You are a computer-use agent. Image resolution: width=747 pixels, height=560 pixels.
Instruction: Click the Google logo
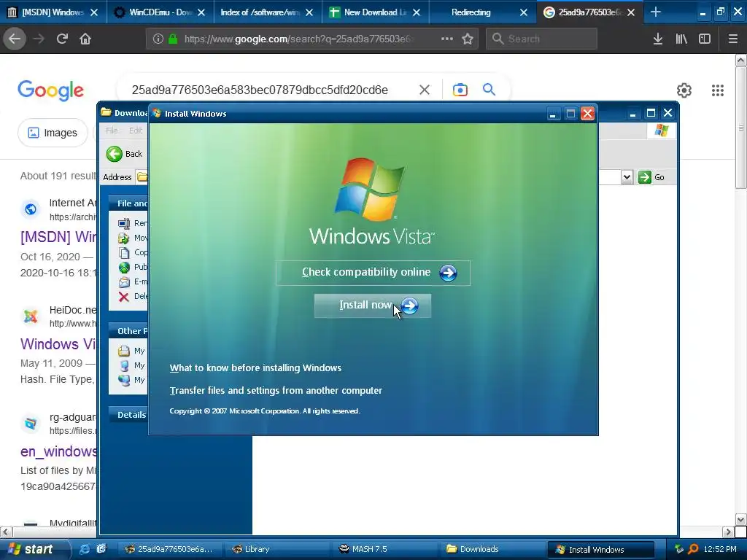click(50, 90)
